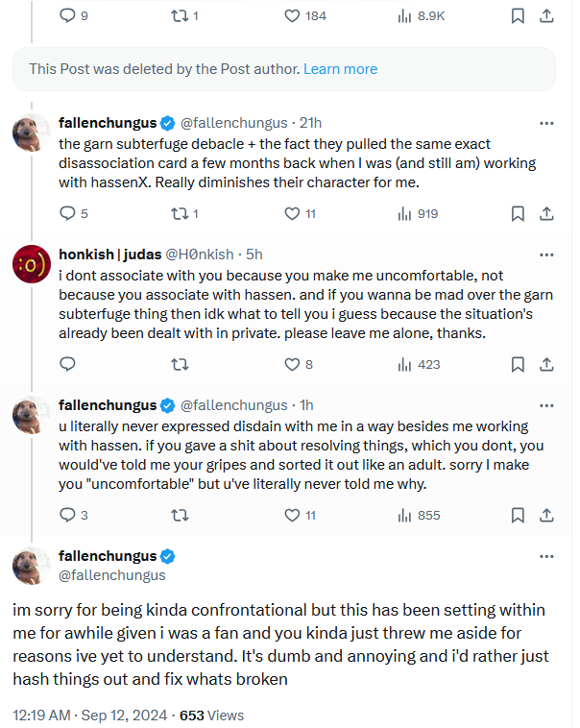Reply to honkish's post
Viewport: 580px width, 728px height.
click(x=67, y=364)
